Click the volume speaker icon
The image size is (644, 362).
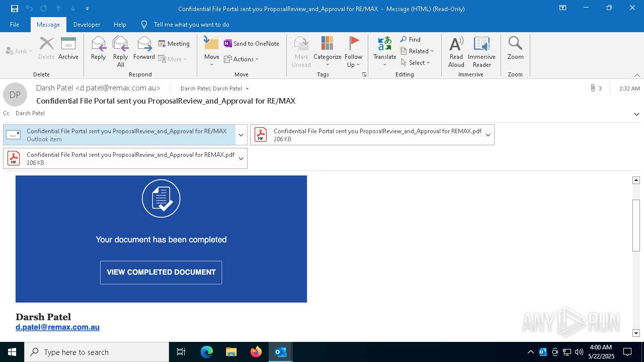pyautogui.click(x=579, y=352)
